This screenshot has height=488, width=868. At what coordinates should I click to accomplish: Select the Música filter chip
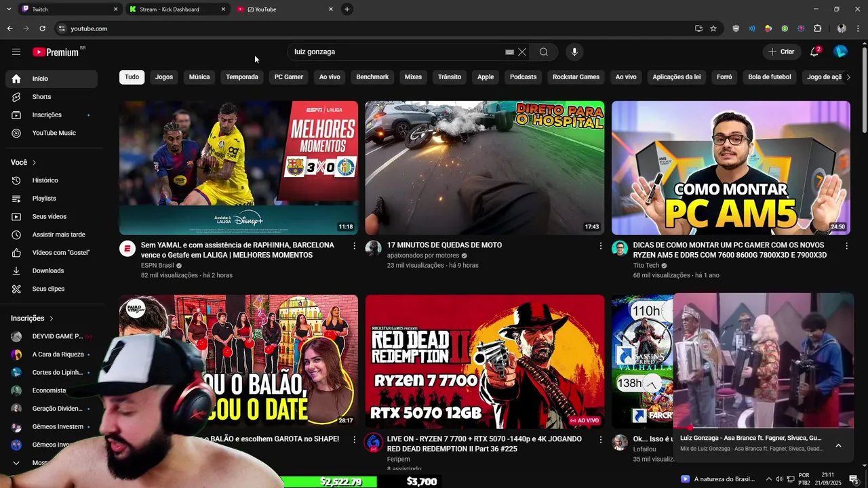[199, 77]
